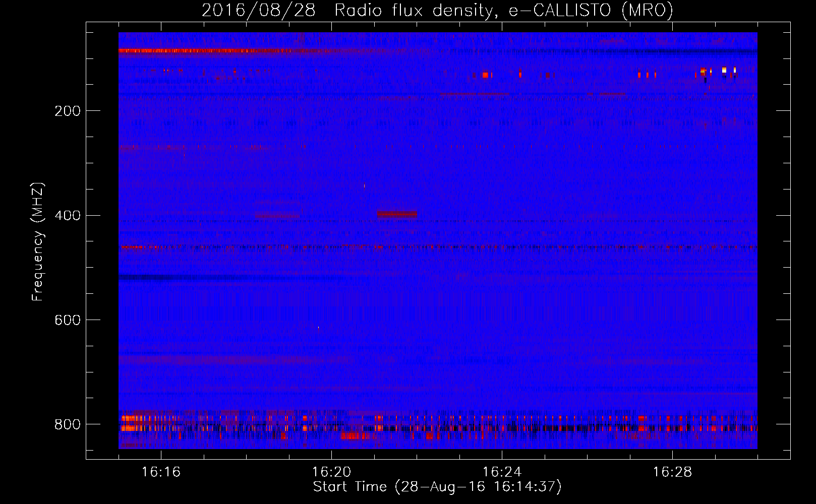
Task: Click the dark red burst bar at 400 MHz
Action: (397, 214)
